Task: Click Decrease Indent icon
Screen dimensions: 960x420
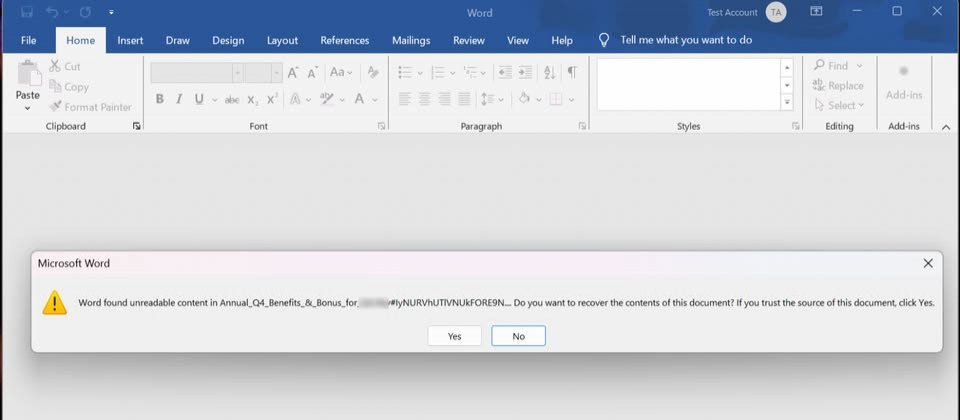Action: coord(505,72)
